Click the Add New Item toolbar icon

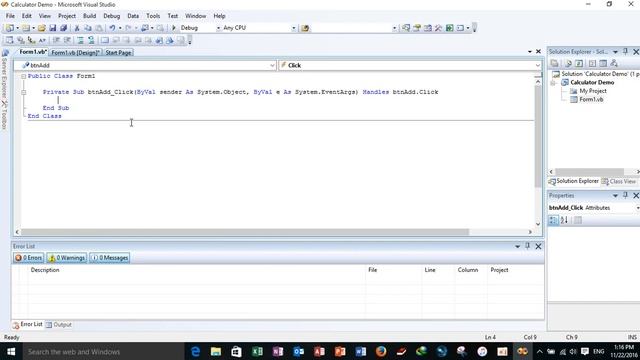click(26, 28)
